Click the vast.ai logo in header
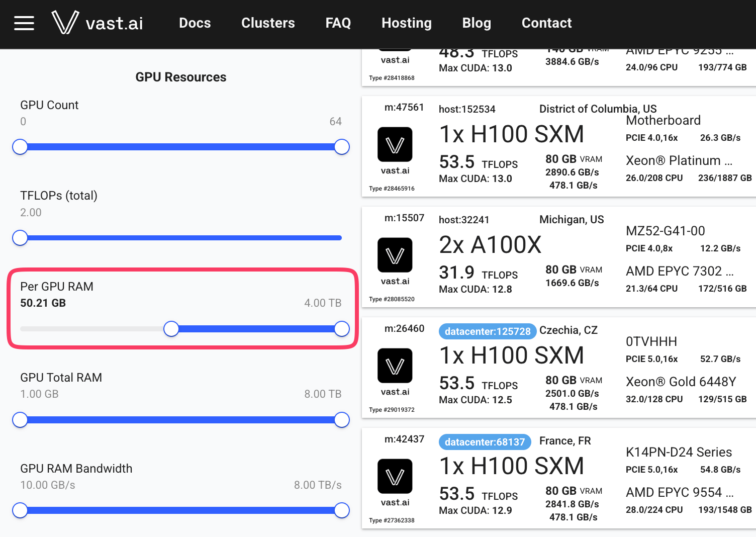 pyautogui.click(x=98, y=23)
